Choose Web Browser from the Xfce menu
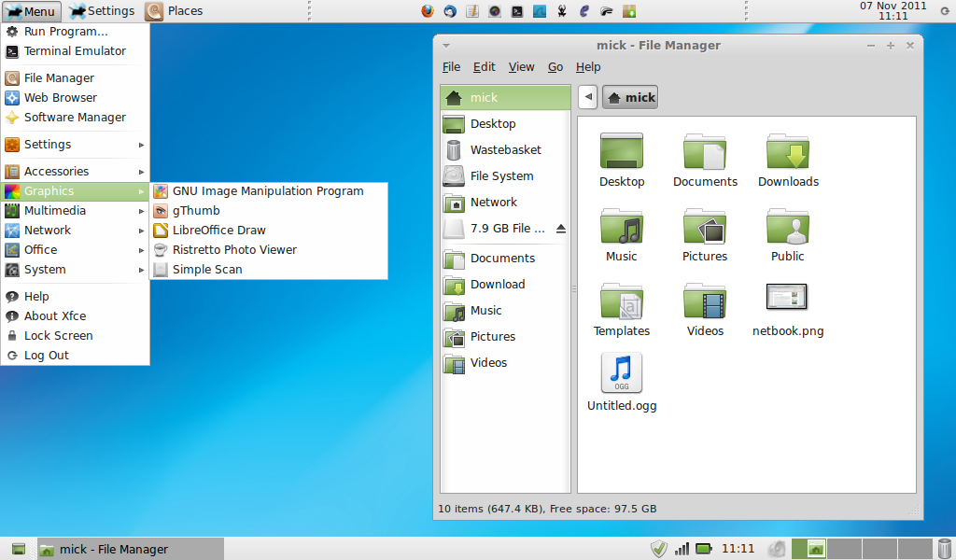The image size is (956, 560). click(x=75, y=97)
